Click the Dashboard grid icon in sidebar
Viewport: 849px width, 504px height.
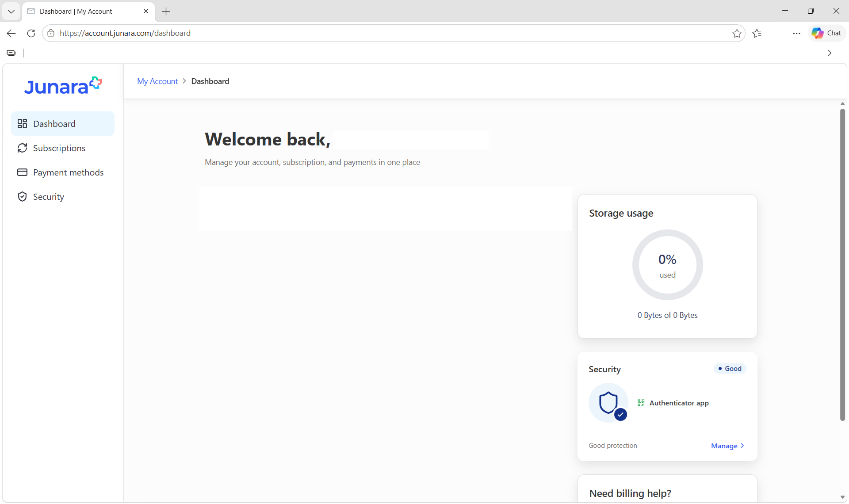tap(22, 124)
